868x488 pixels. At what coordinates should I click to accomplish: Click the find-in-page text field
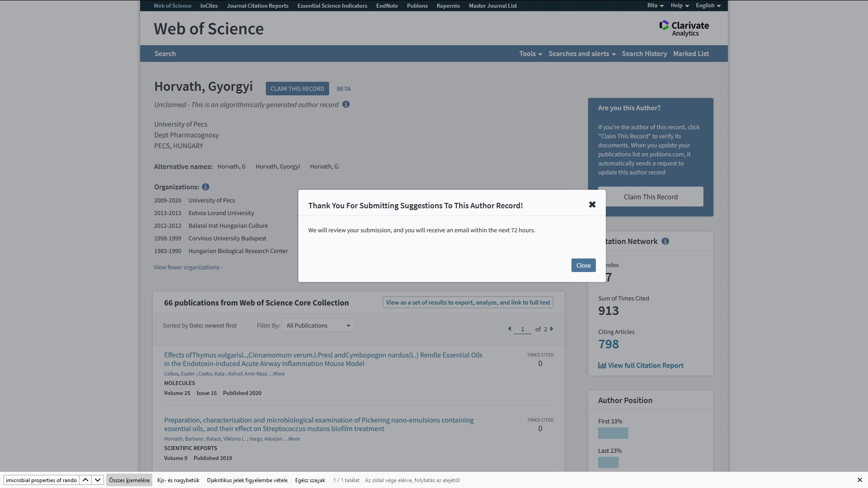click(41, 480)
